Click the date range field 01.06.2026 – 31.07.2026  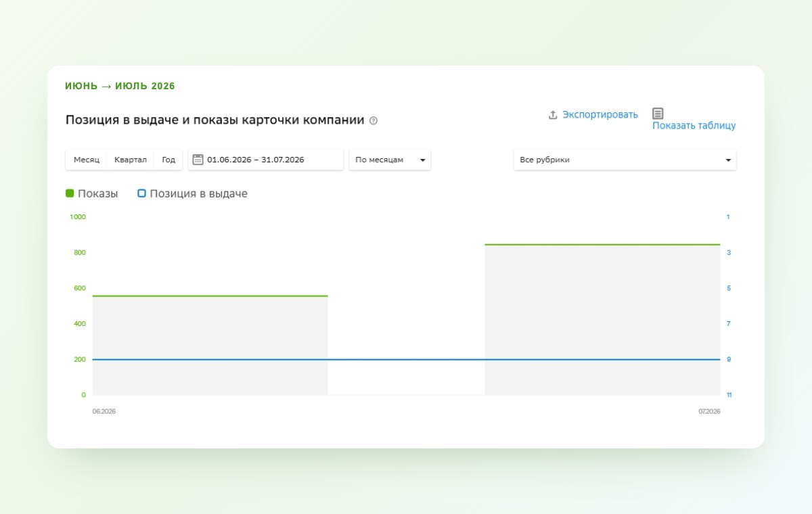(265, 160)
